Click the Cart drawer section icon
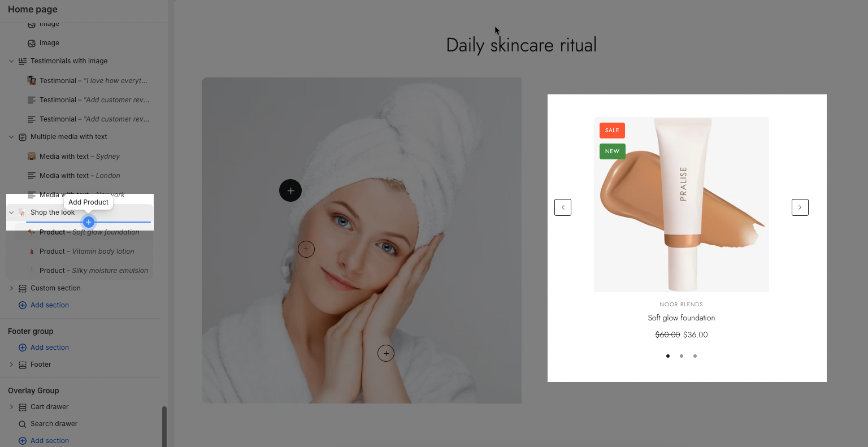 coord(23,407)
